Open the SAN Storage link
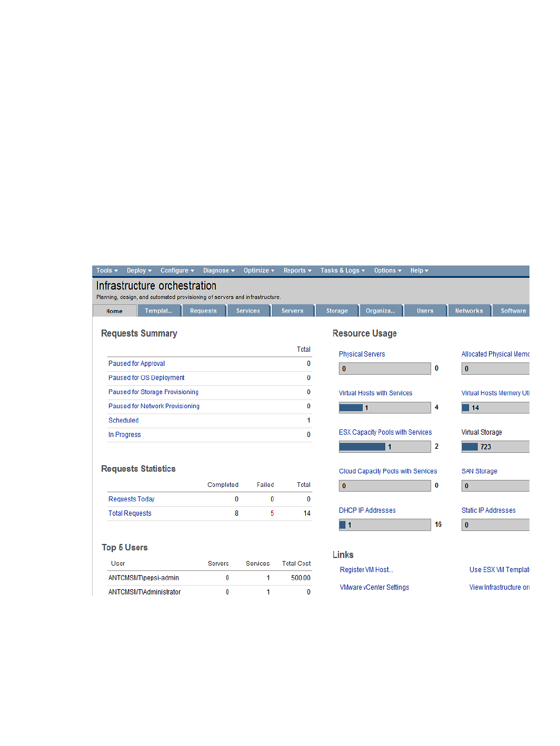The height and width of the screenshot is (746, 560). 480,471
